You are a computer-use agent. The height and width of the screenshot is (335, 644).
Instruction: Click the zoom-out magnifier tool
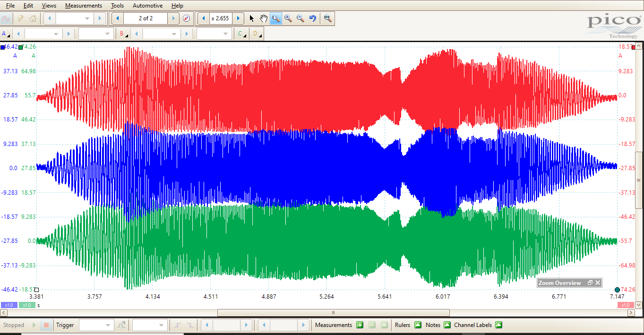coord(300,18)
